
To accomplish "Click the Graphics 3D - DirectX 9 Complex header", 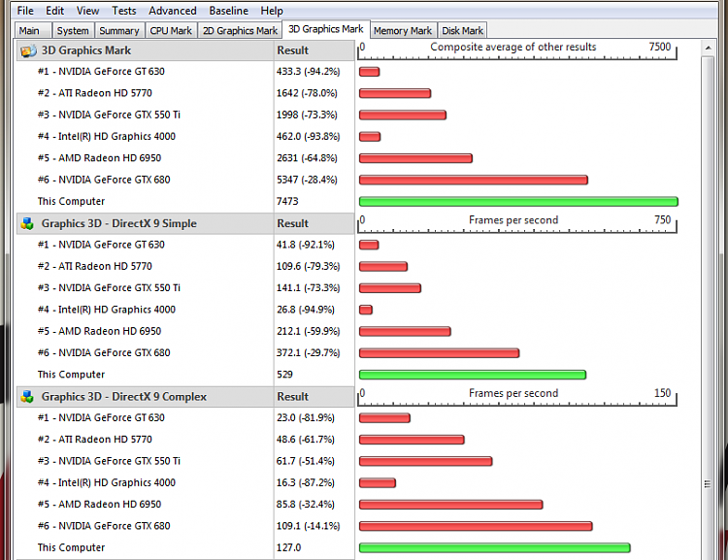I will coord(145,397).
